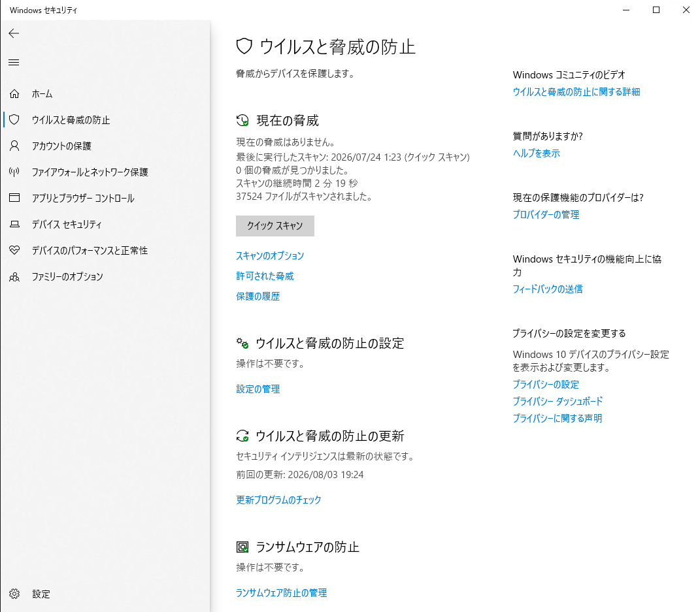Screen dimensions: 700x612
Task: Start a クイック スキャン
Action: tap(275, 226)
